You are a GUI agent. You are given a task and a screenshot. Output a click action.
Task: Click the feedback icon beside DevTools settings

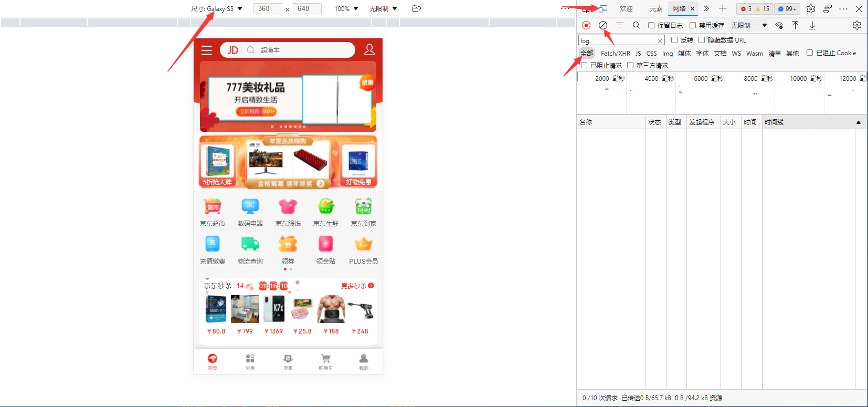tap(828, 8)
